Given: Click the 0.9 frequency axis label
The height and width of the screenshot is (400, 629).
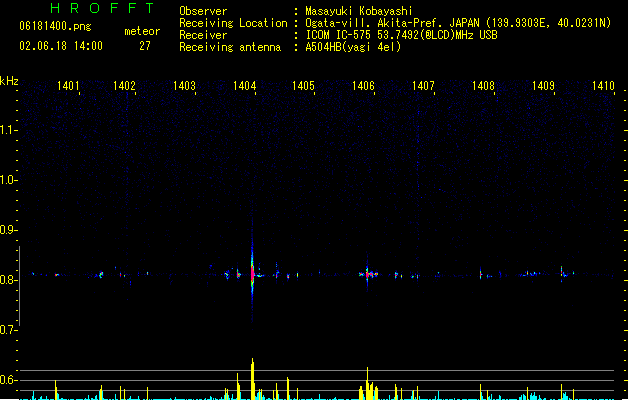Looking at the screenshot, I should (7, 230).
